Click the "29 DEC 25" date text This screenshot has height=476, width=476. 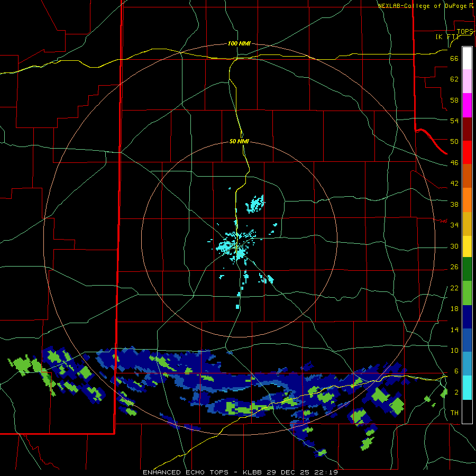tap(288, 472)
